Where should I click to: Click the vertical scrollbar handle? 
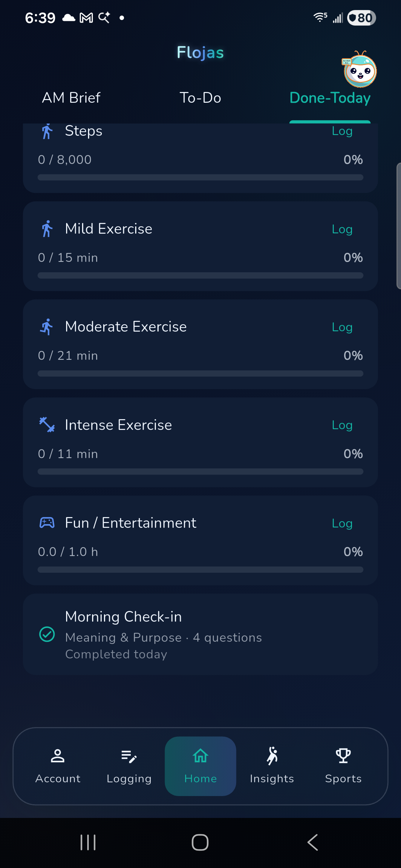click(x=398, y=226)
